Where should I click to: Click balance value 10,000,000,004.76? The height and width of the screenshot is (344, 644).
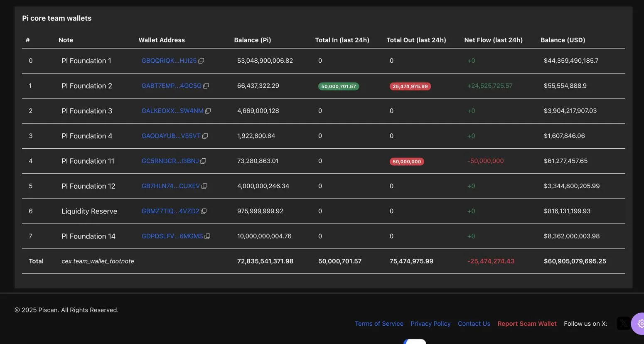pos(264,236)
